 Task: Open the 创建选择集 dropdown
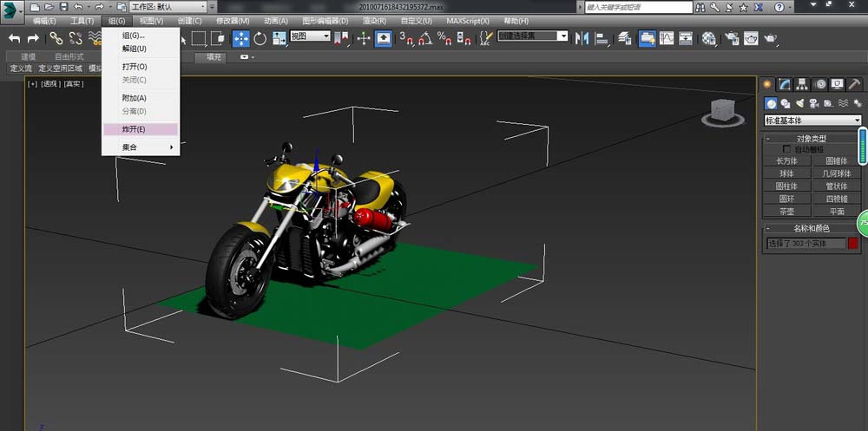click(x=533, y=36)
